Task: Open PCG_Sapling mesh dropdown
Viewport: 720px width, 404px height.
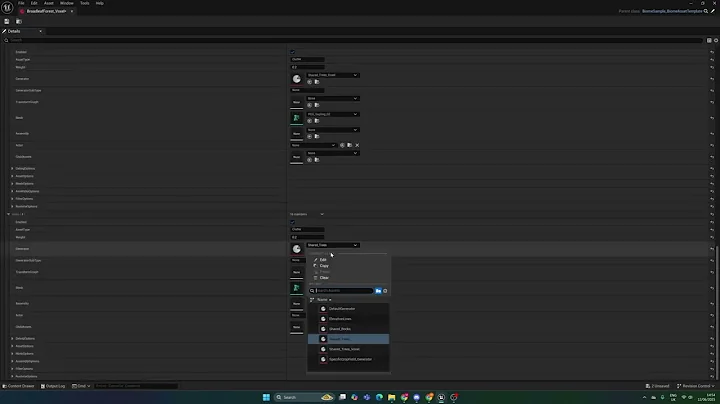Action: coord(332,114)
